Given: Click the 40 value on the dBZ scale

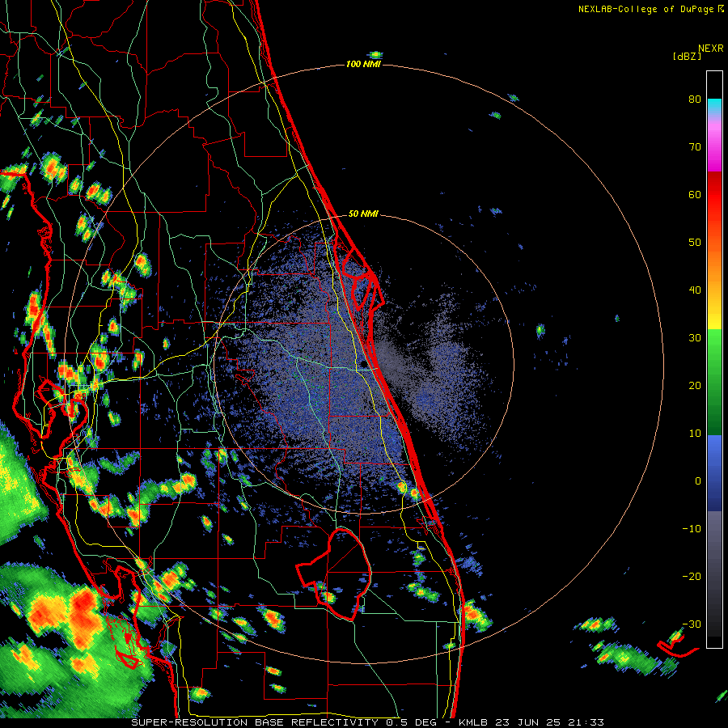Looking at the screenshot, I should click(x=695, y=290).
